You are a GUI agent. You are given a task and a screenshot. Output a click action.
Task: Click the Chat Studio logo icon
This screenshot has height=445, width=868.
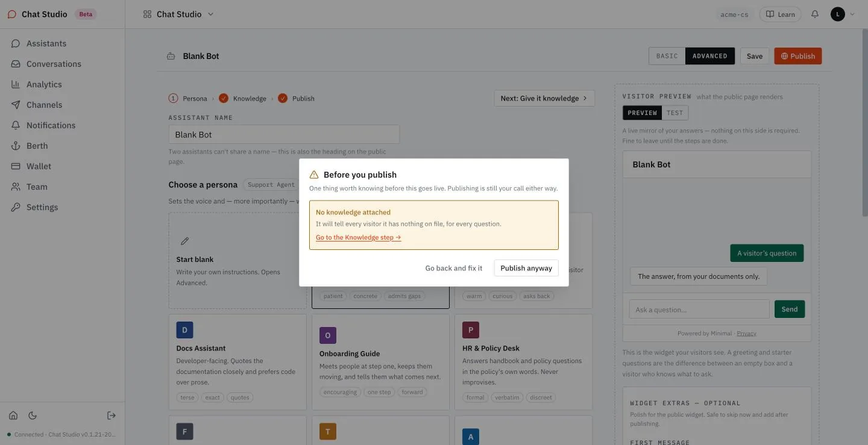pyautogui.click(x=11, y=14)
